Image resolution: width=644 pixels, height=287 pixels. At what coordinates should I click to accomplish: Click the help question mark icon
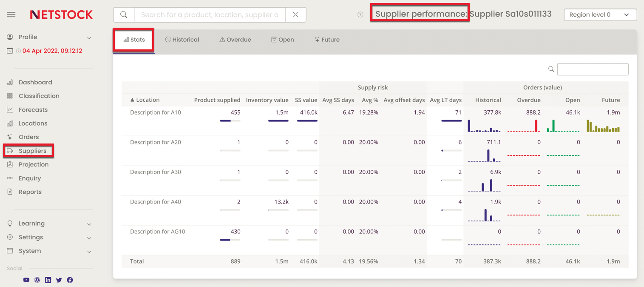pos(360,14)
